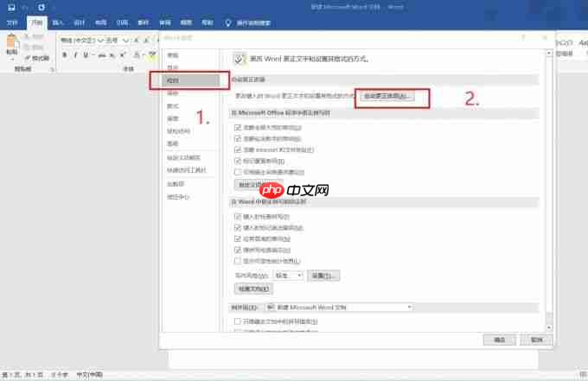588x381 pixels.
Task: Click the Paste icon in the ribbon
Action: [x=12, y=42]
